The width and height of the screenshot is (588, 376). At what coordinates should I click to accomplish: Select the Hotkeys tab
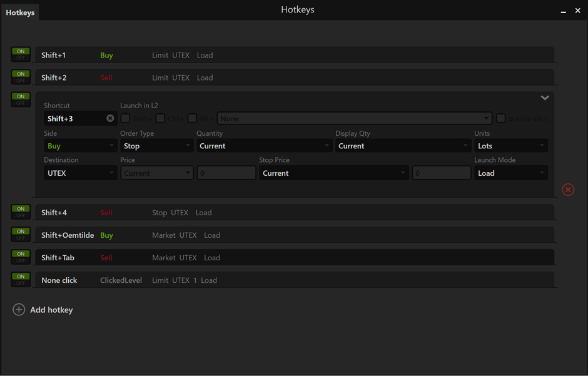pos(20,13)
